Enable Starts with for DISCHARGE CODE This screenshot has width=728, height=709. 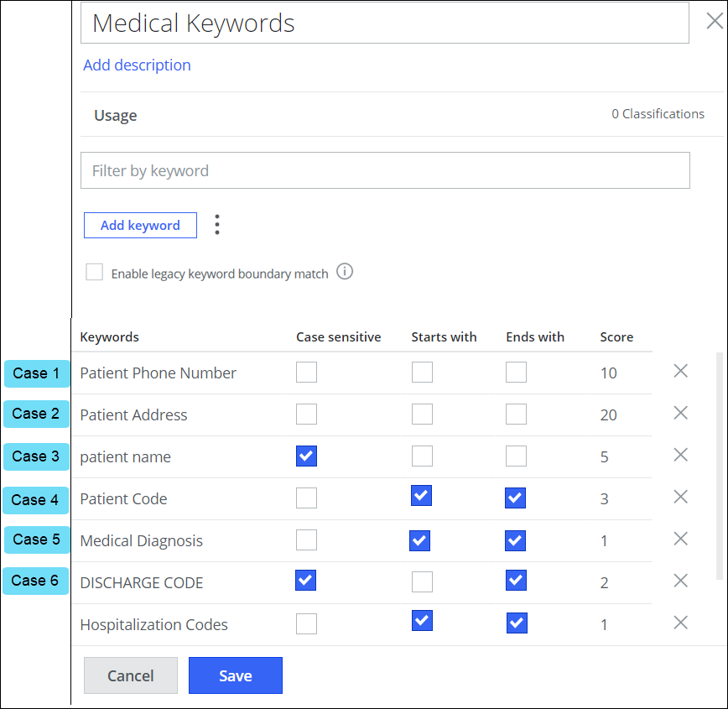click(422, 581)
